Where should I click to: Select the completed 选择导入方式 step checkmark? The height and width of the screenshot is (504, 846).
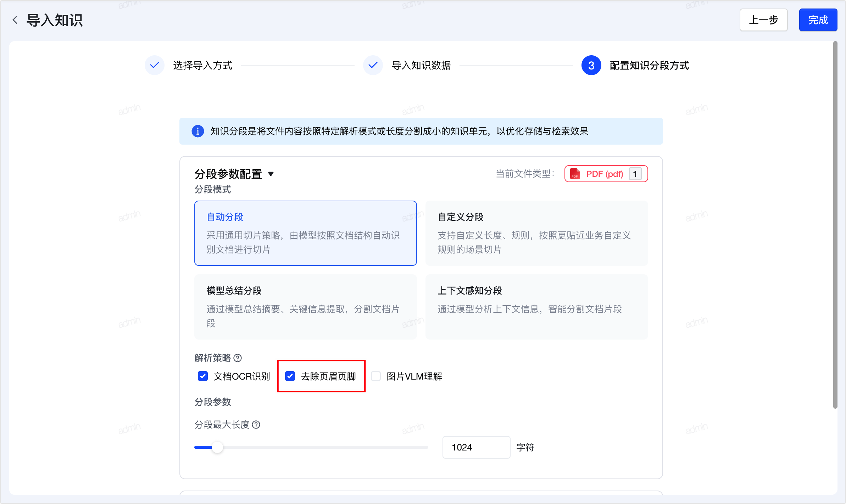[x=155, y=65]
